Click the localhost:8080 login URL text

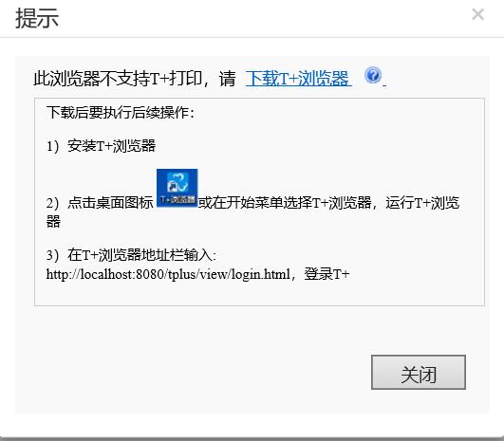click(168, 274)
